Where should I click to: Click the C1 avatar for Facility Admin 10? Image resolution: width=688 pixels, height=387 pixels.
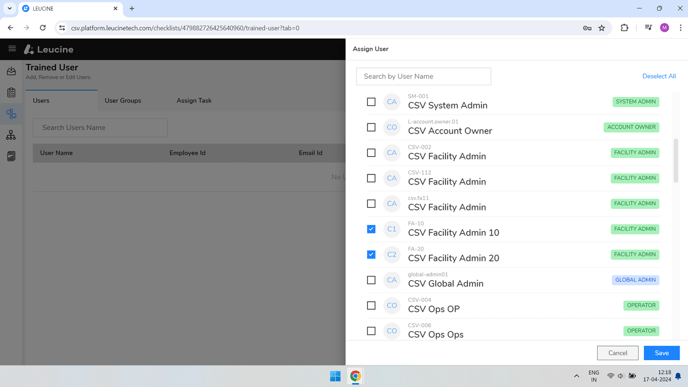(x=391, y=229)
